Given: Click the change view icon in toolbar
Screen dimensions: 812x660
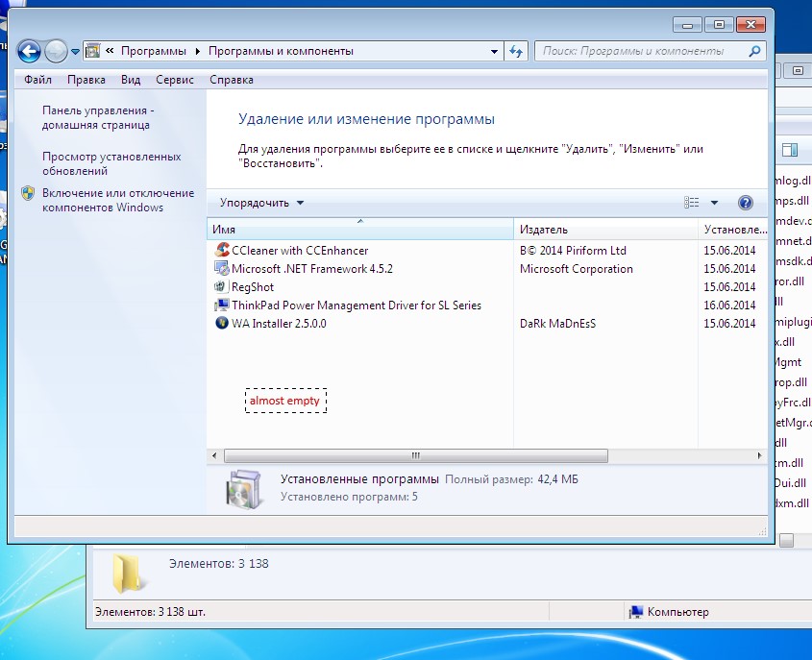Looking at the screenshot, I should 692,203.
